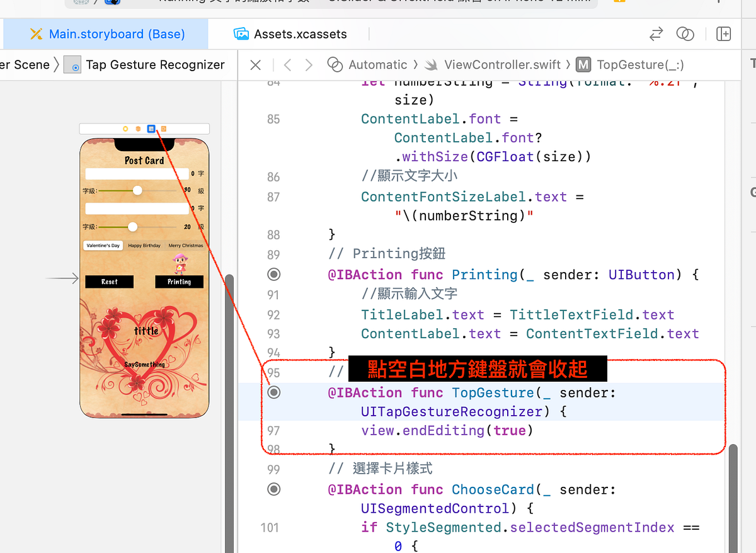Click the swap related items arrows icon
This screenshot has height=553, width=756.
click(655, 33)
